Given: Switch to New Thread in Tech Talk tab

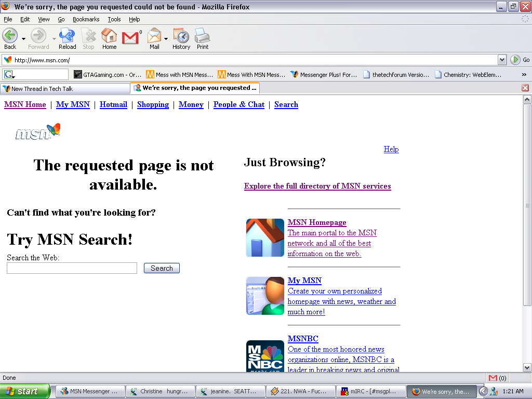Looking at the screenshot, I should point(65,88).
